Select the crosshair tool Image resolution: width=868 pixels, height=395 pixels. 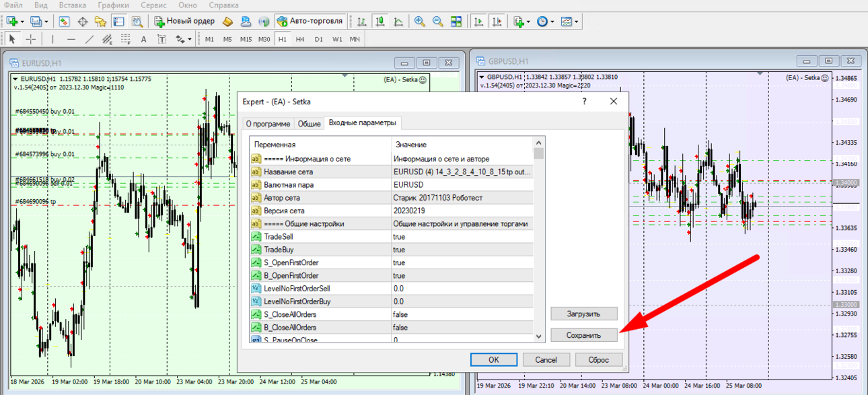[x=30, y=39]
